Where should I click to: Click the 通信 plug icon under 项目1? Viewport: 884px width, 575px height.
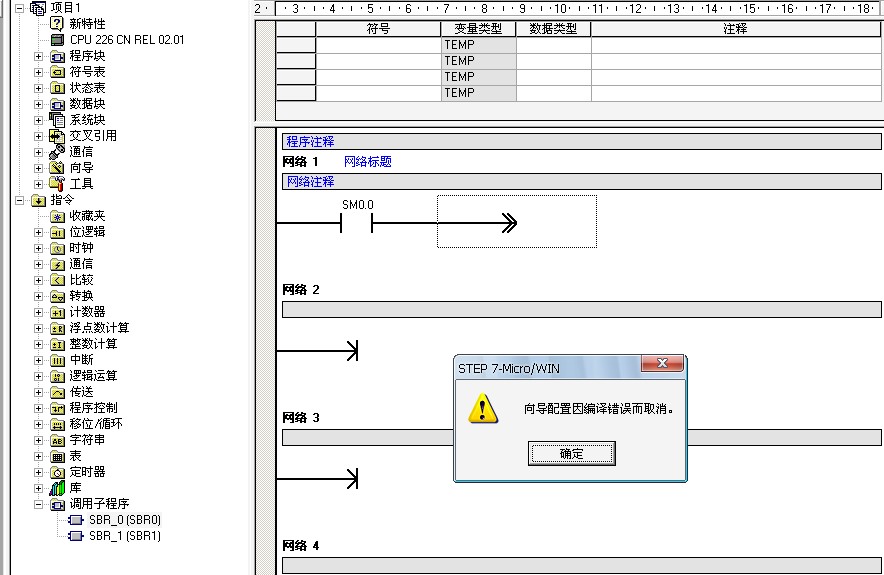57,152
